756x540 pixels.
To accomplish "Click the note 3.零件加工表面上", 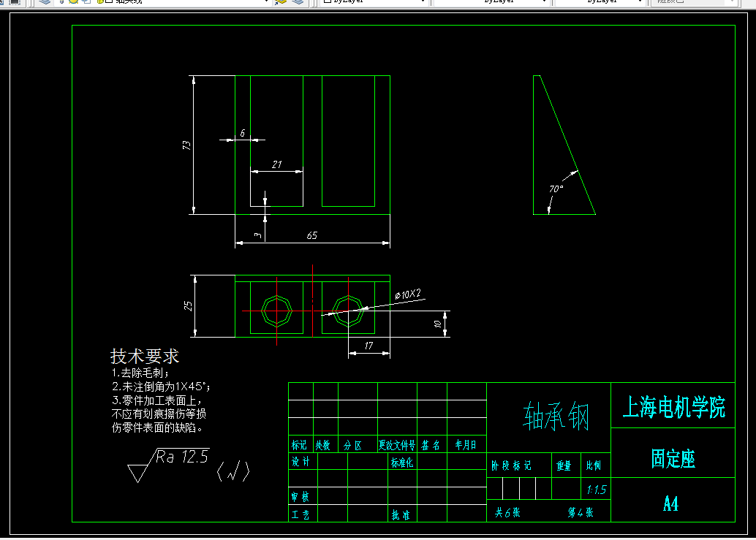I will coord(156,400).
